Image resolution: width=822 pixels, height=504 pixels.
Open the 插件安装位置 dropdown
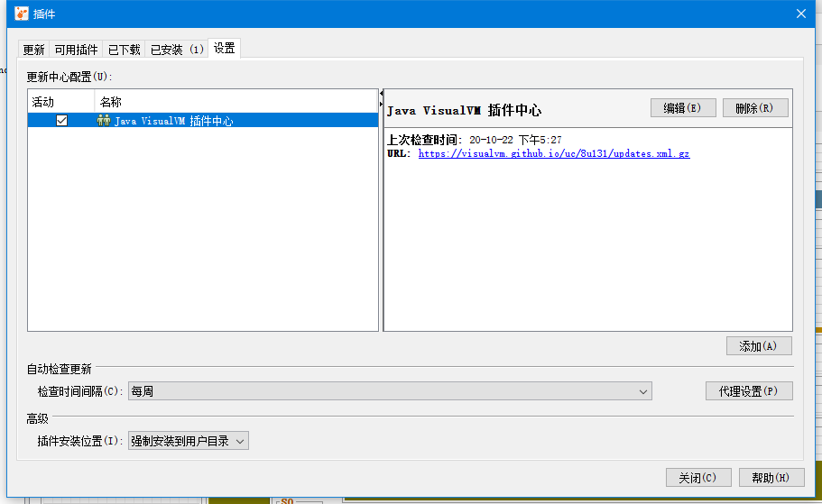189,441
